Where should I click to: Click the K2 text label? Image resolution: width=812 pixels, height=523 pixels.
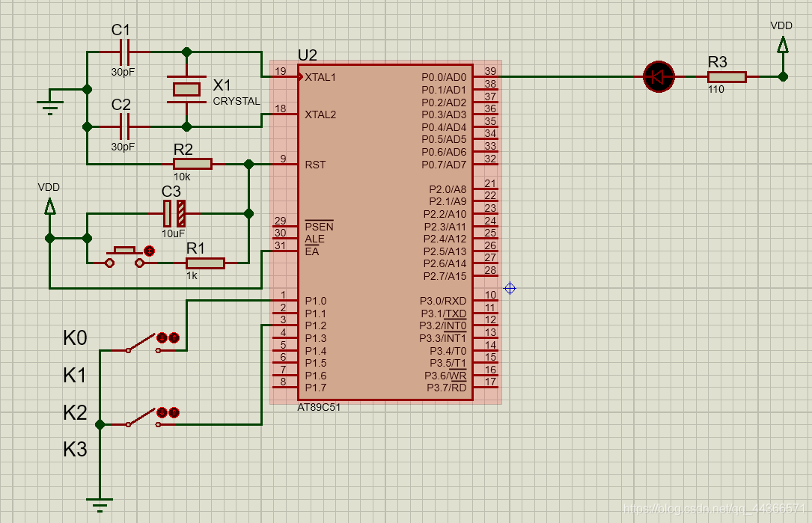click(x=75, y=413)
